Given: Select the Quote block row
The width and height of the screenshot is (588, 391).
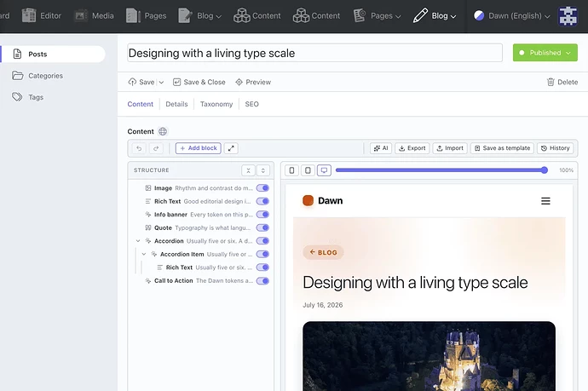Looking at the screenshot, I should [200, 227].
